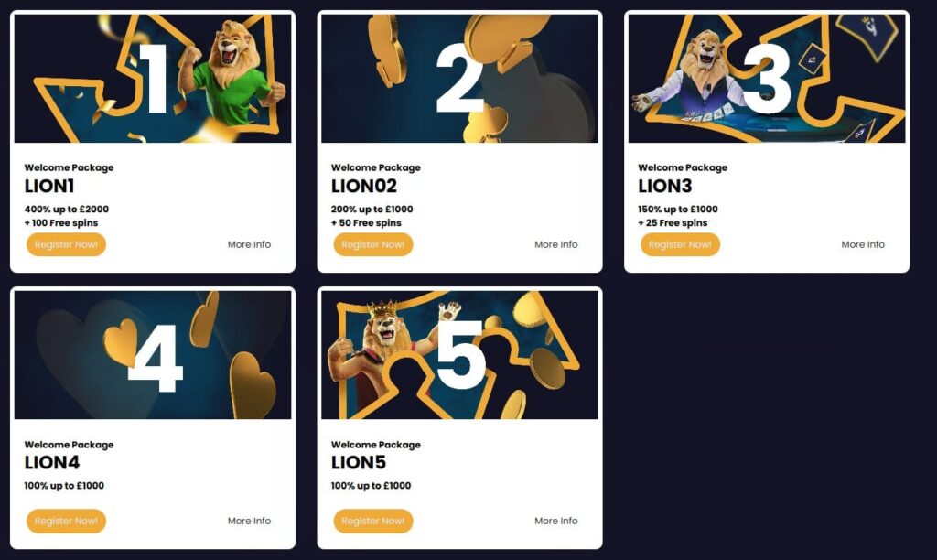
Task: Click the LION5 package title
Action: (x=359, y=463)
